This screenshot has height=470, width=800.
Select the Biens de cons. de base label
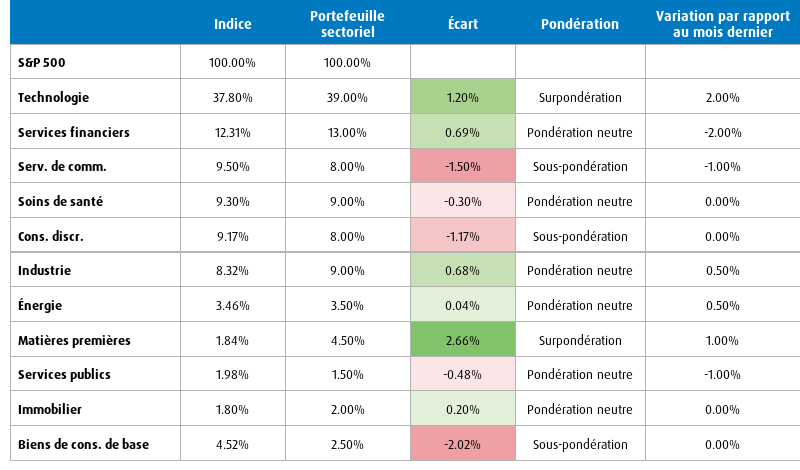[84, 444]
